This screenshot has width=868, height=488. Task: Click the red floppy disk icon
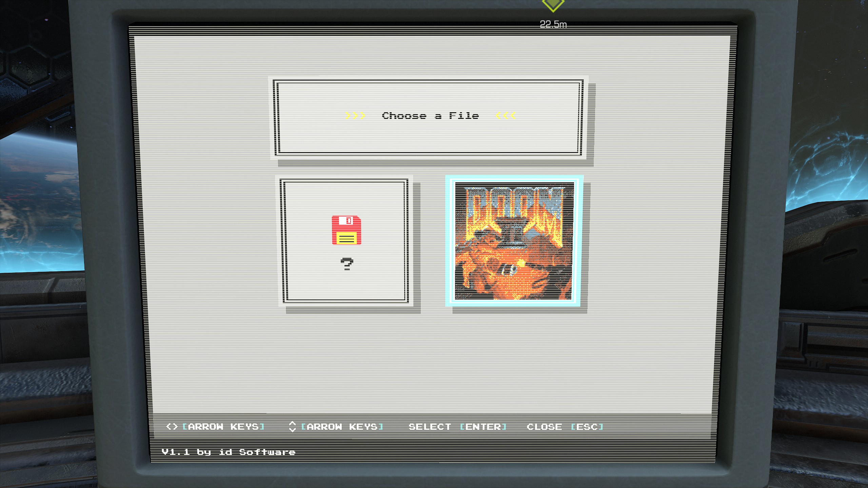(x=346, y=230)
